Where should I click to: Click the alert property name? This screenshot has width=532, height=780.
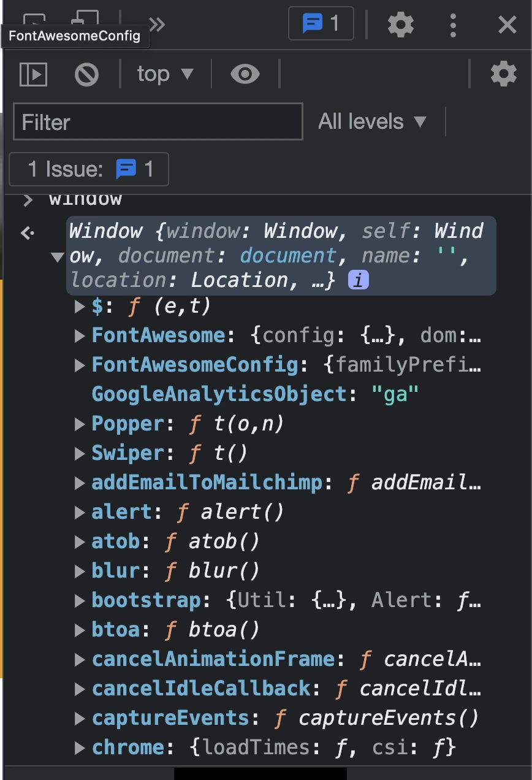tap(121, 512)
